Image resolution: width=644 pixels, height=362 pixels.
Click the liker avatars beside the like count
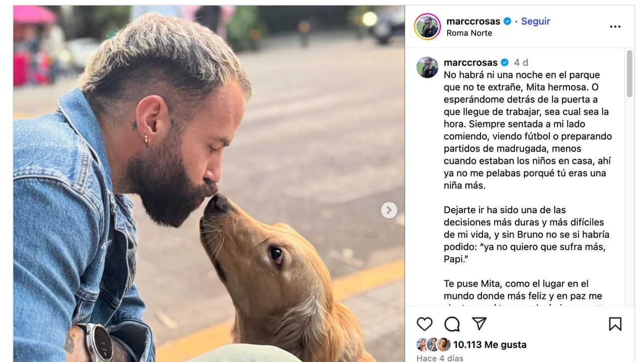click(433, 344)
